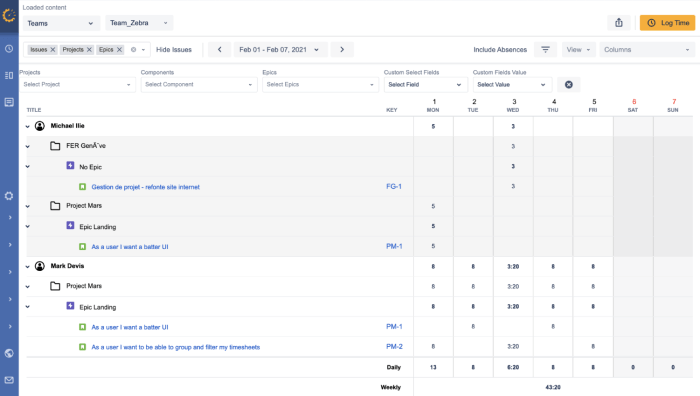
Task: Click the TITLE column header
Action: coord(34,110)
